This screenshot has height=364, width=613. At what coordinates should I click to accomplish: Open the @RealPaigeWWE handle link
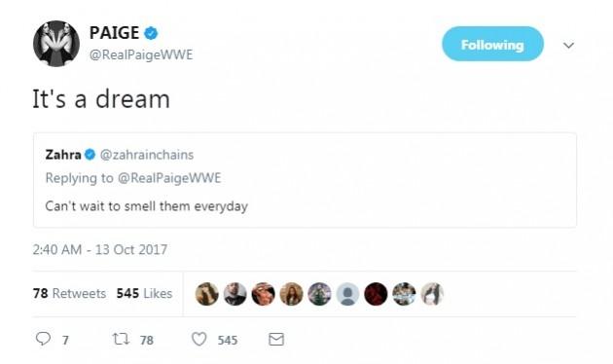[141, 55]
